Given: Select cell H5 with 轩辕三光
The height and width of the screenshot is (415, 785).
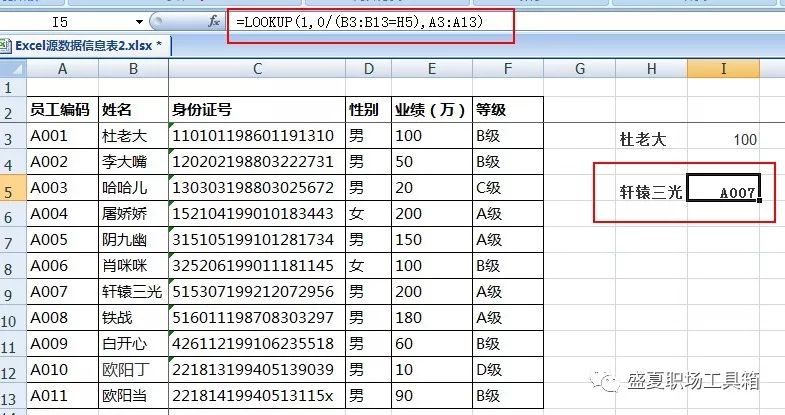Looking at the screenshot, I should coord(651,188).
